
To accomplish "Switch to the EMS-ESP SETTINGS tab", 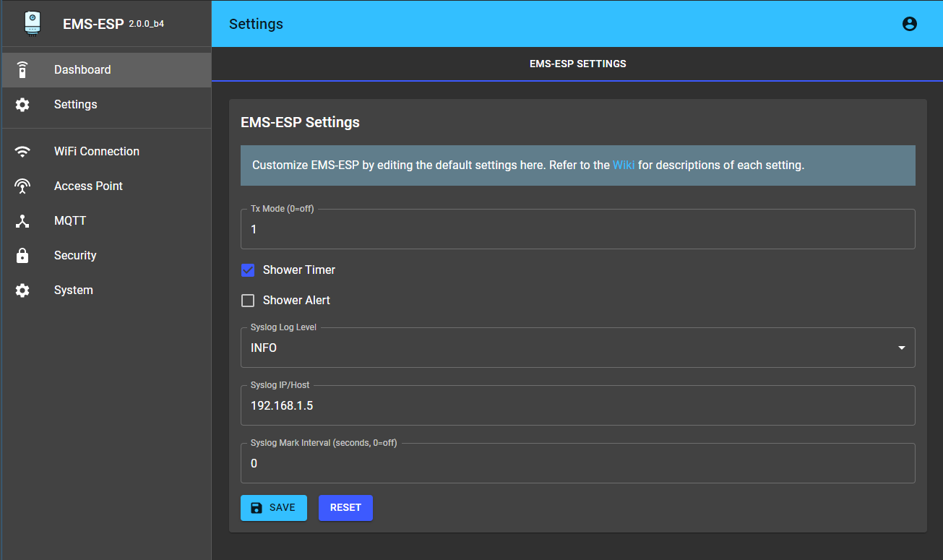I will click(577, 64).
